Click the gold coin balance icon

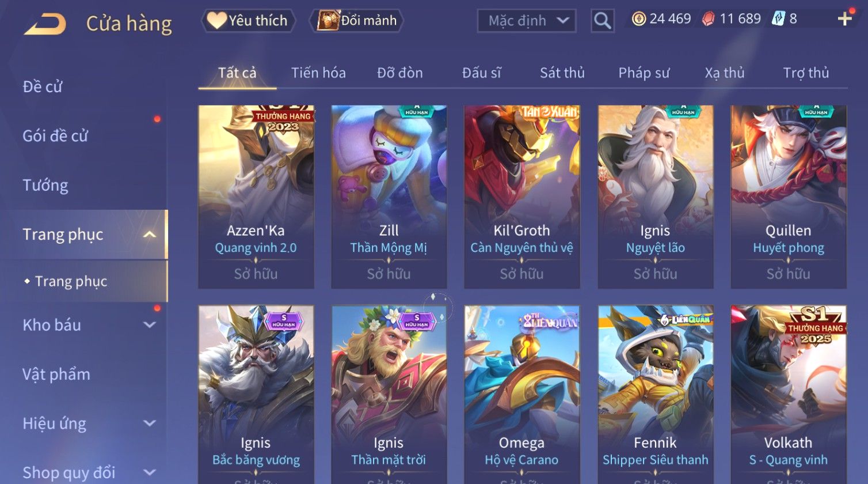pyautogui.click(x=638, y=19)
